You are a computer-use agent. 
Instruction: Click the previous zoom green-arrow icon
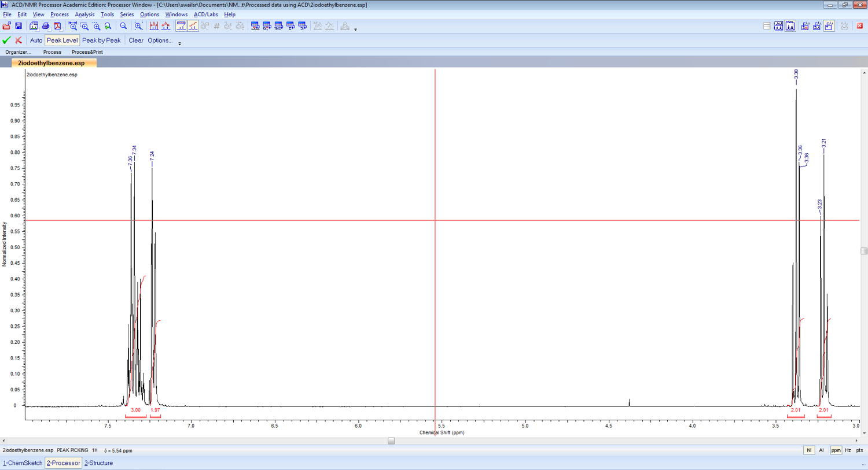[x=108, y=26]
